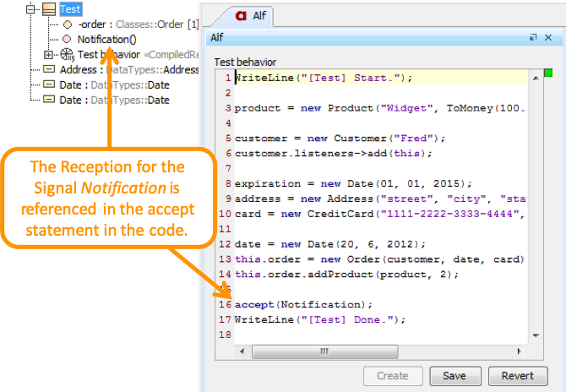Click line number 2 in gutter
The image size is (566, 392).
228,93
